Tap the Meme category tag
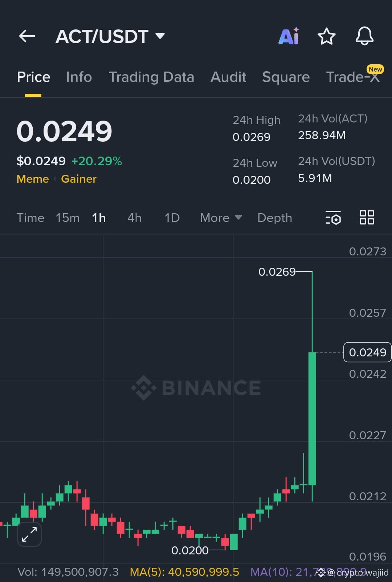Screen dimensions: 392x582 (33, 179)
